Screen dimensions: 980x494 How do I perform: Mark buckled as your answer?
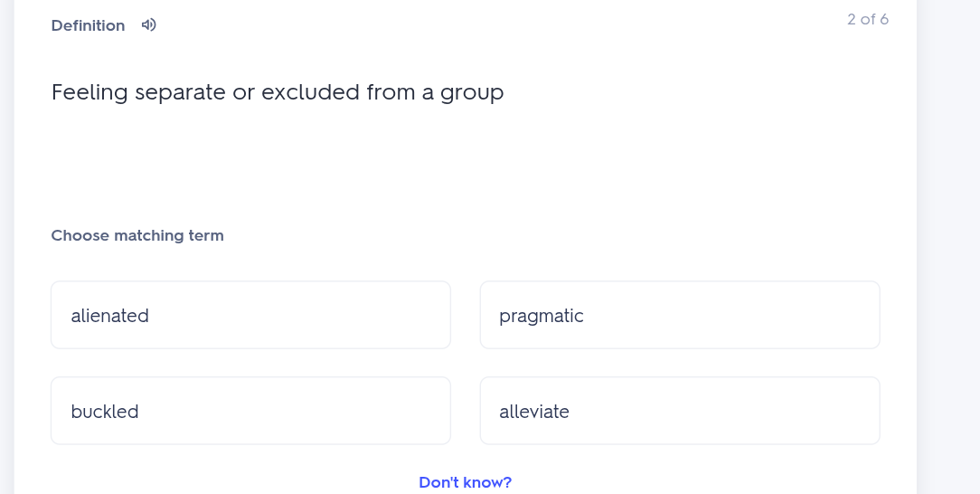pyautogui.click(x=250, y=411)
